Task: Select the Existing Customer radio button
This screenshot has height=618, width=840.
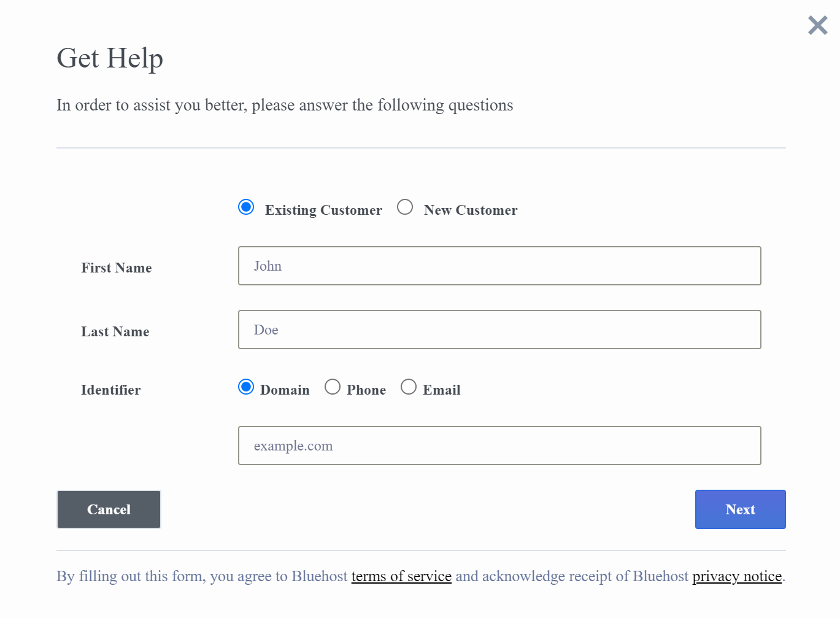Action: click(246, 207)
